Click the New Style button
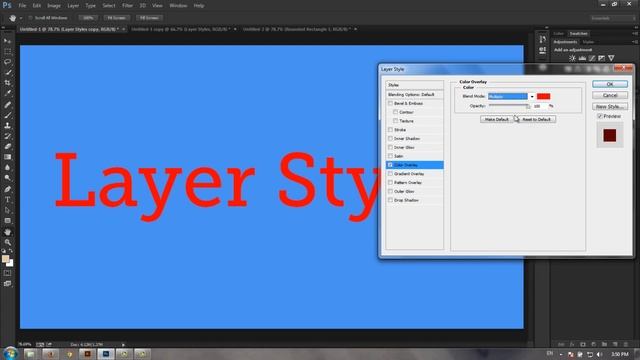Viewport: 640px width, 360px height. point(610,107)
